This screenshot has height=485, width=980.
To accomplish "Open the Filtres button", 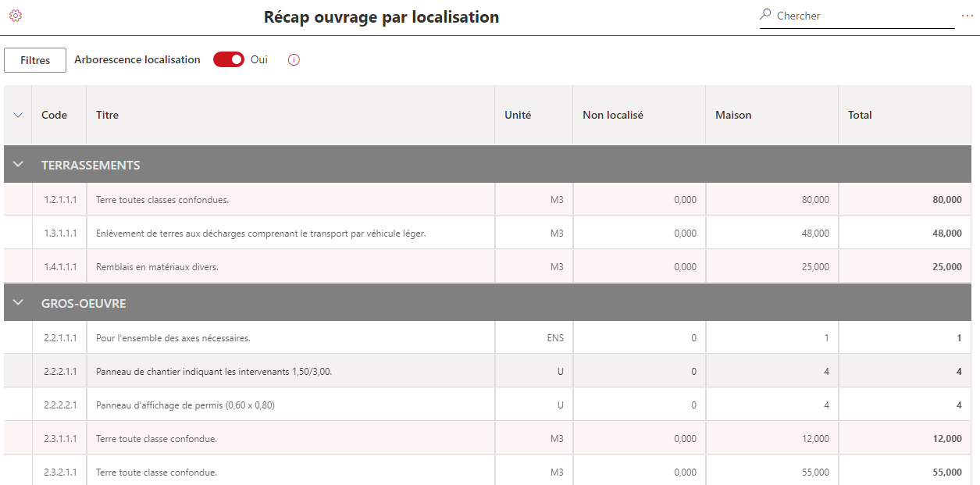I will [x=35, y=60].
